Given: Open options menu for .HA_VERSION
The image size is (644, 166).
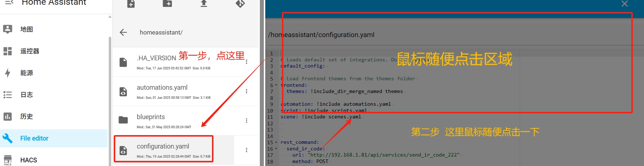Looking at the screenshot, I should click(246, 62).
